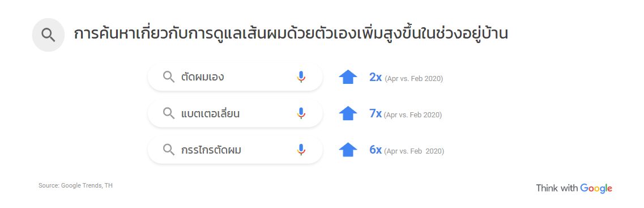Click the blue up arrow next to 2x
644x208 pixels.
[348, 77]
